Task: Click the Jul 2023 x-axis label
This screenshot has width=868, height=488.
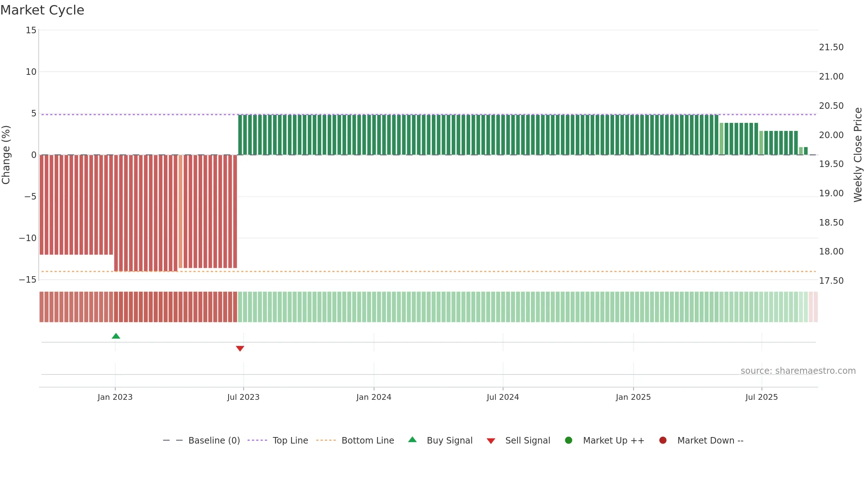Action: click(x=243, y=397)
